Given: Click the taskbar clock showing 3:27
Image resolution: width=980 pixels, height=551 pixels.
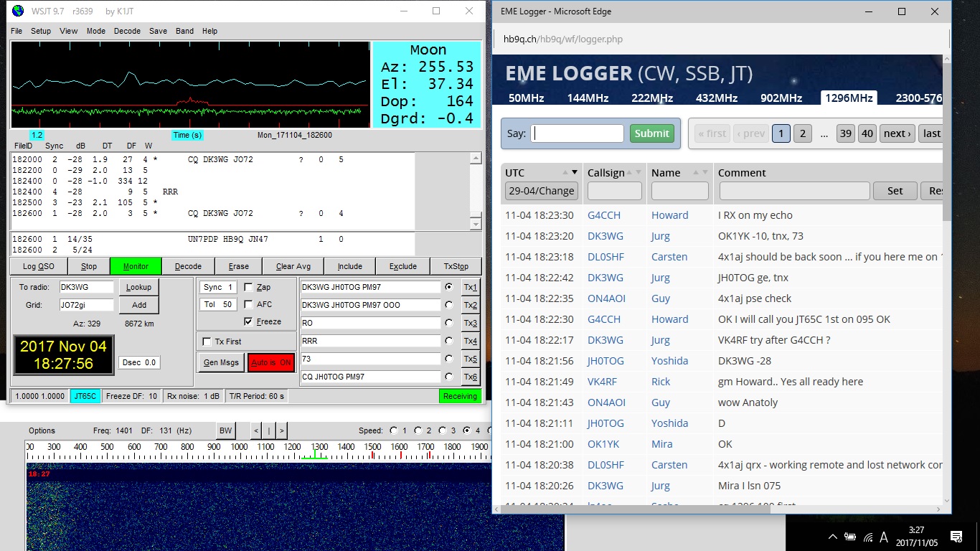Looking at the screenshot, I should point(918,537).
